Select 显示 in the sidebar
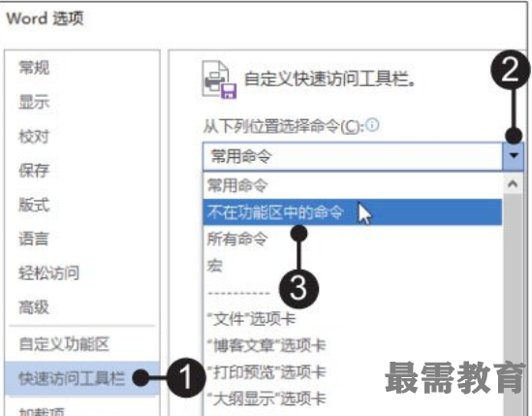The image size is (532, 416). [34, 102]
